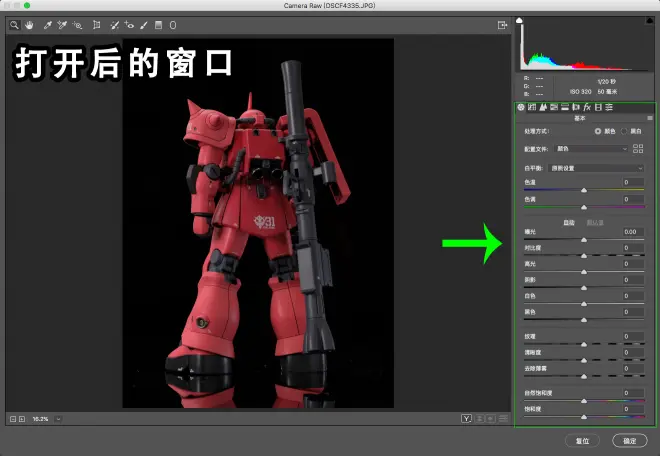Select the Hand tool

point(29,25)
